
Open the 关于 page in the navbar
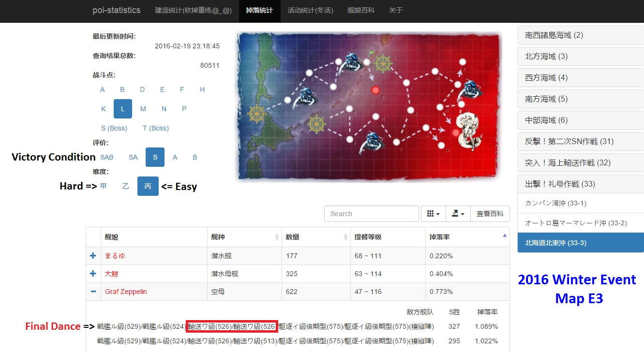(396, 11)
